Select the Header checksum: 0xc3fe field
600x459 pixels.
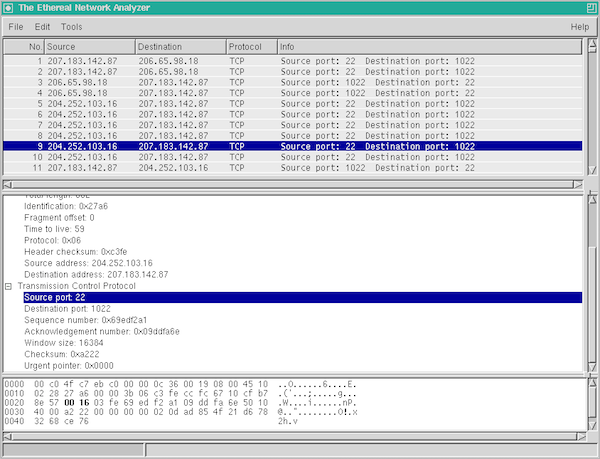pyautogui.click(x=75, y=252)
